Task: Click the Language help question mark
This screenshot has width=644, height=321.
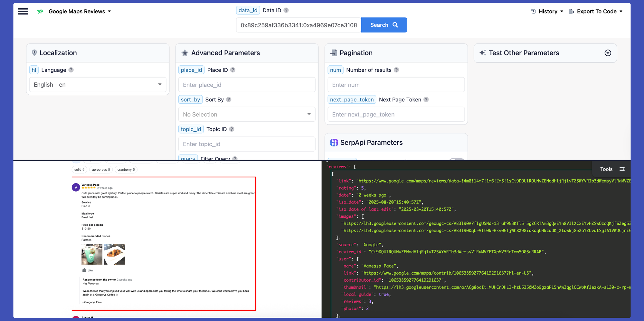Action: pyautogui.click(x=71, y=70)
